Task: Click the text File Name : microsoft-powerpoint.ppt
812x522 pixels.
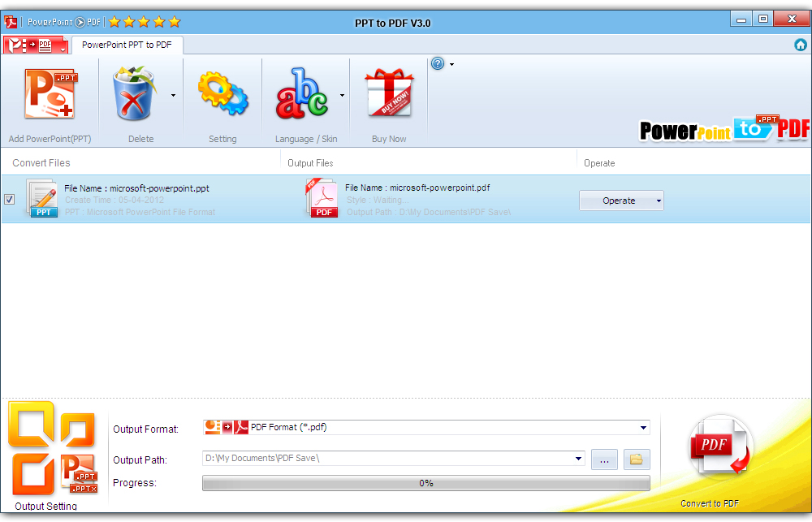Action: (136, 188)
